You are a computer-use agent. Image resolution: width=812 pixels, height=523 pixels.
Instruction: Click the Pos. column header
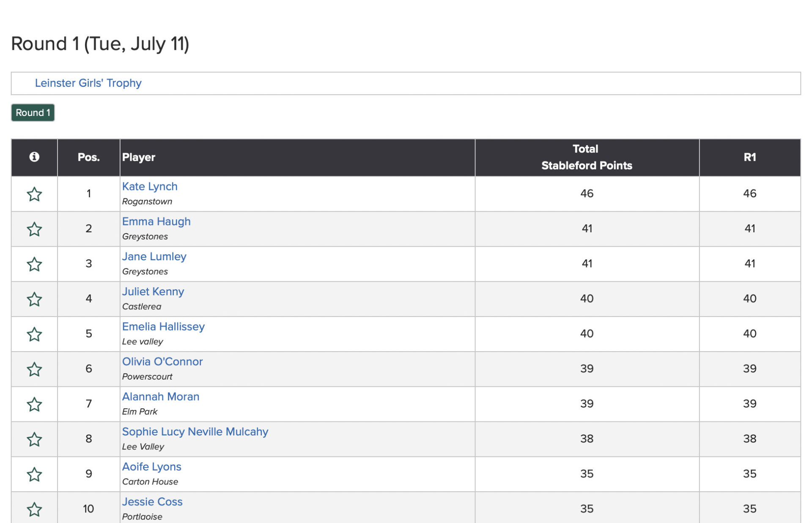[89, 157]
